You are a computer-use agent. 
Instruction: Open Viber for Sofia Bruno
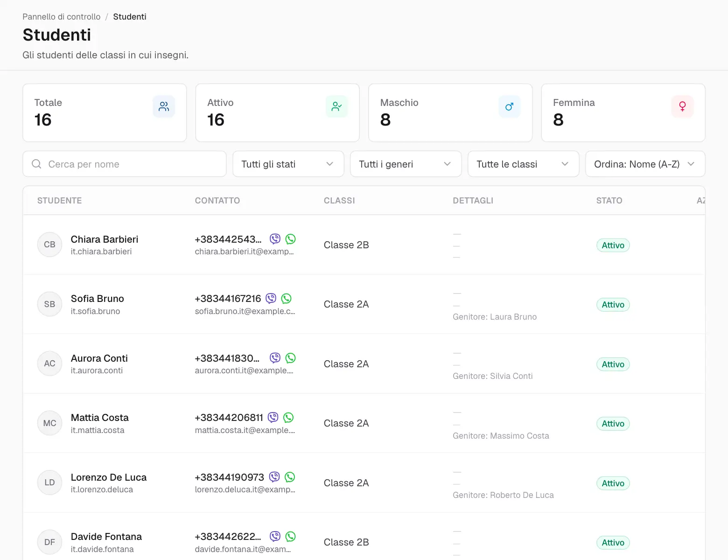pyautogui.click(x=271, y=298)
